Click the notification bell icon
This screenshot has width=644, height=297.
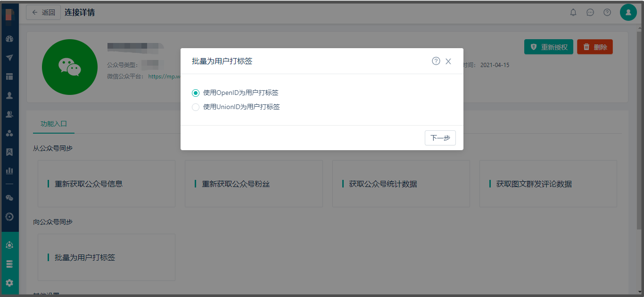coord(573,12)
